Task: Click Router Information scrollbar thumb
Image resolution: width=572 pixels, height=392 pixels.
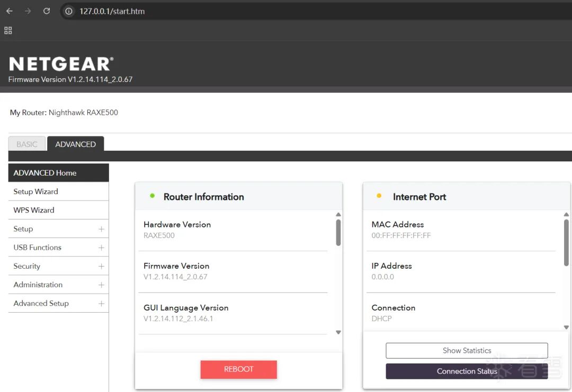Action: (x=338, y=232)
